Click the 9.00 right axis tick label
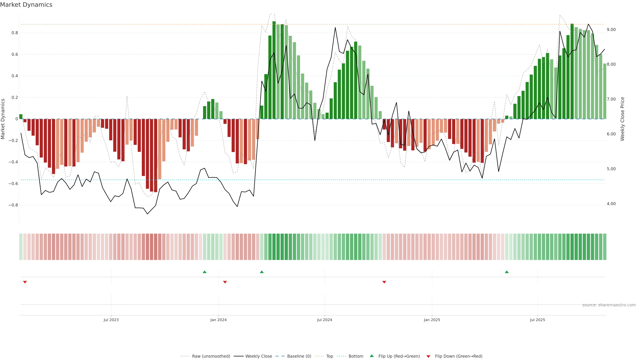The width and height of the screenshot is (644, 362). 611,30
